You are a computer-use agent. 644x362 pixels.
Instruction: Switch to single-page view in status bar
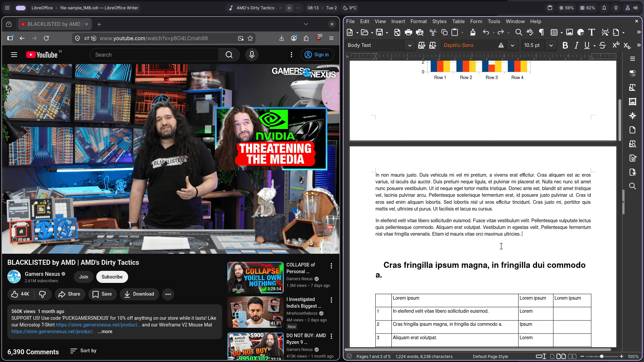click(552, 356)
